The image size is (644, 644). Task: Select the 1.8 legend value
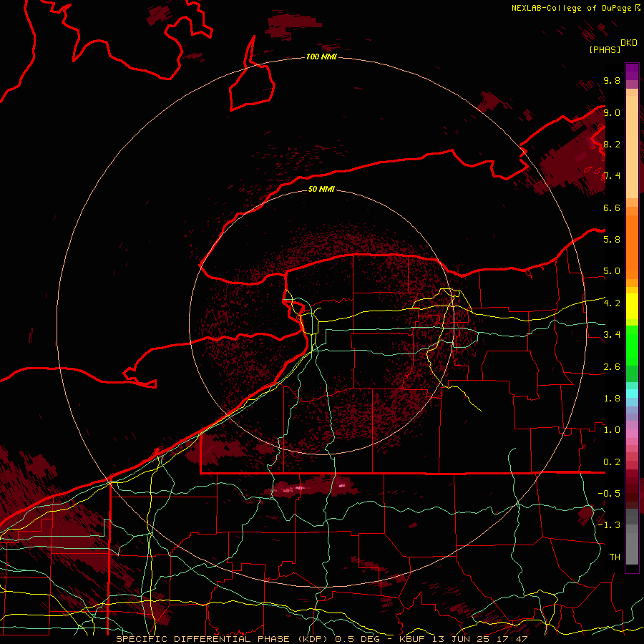612,399
